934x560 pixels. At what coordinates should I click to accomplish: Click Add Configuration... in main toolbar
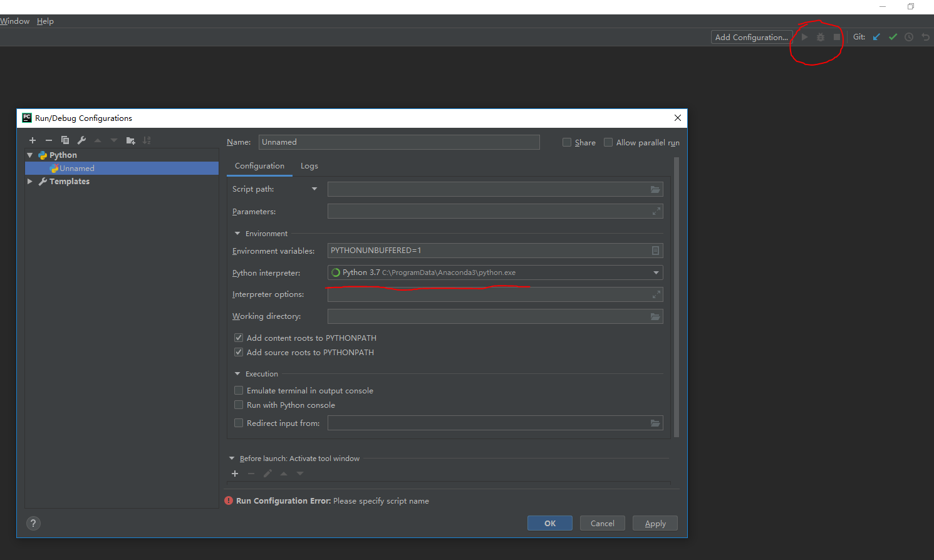coord(752,37)
